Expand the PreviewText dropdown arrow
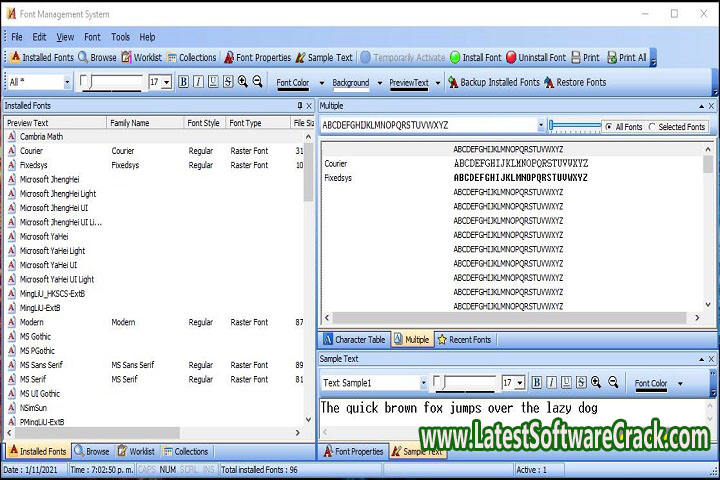This screenshot has height=480, width=720. pyautogui.click(x=438, y=83)
